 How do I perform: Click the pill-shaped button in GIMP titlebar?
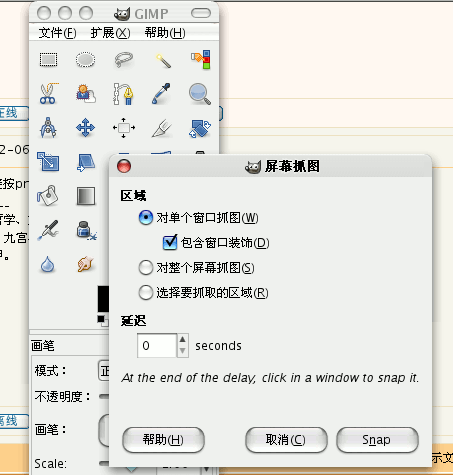coord(201,13)
